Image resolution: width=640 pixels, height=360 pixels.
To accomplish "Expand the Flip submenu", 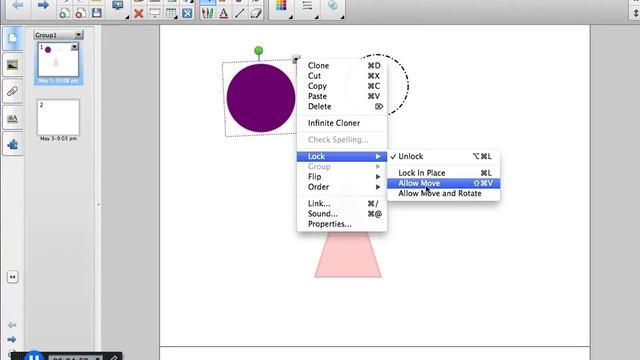I will 342,177.
